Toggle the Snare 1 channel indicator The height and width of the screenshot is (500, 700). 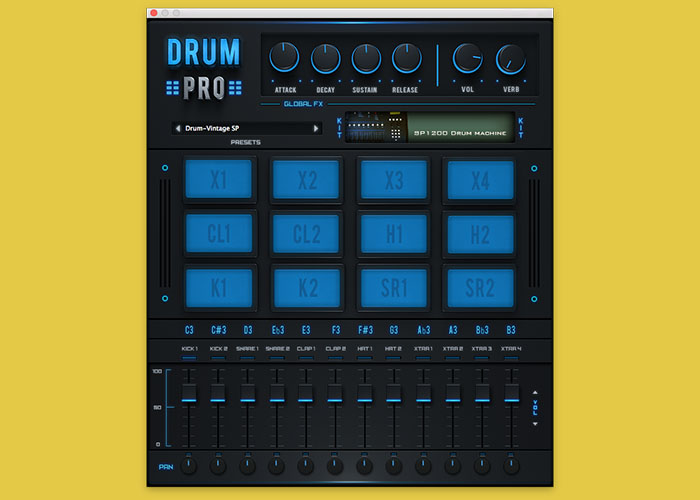[x=248, y=357]
